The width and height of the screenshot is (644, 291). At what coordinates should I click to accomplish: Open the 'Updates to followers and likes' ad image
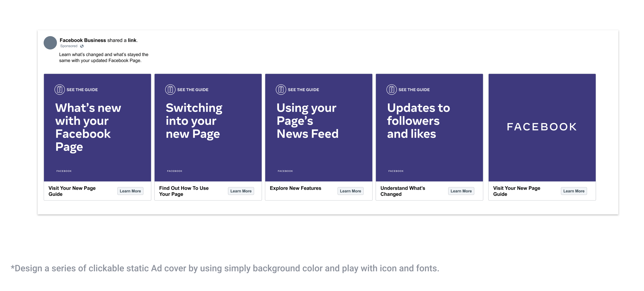point(429,128)
